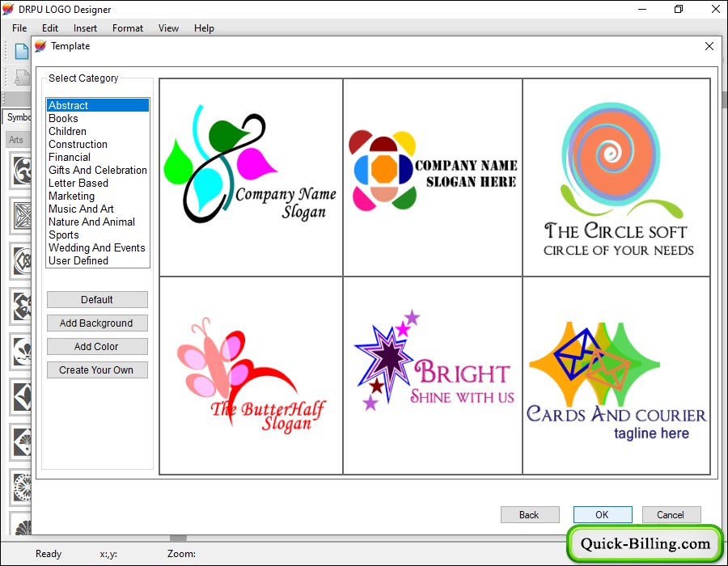The height and width of the screenshot is (566, 728).
Task: Select Wedding And Events category
Action: pyautogui.click(x=98, y=248)
